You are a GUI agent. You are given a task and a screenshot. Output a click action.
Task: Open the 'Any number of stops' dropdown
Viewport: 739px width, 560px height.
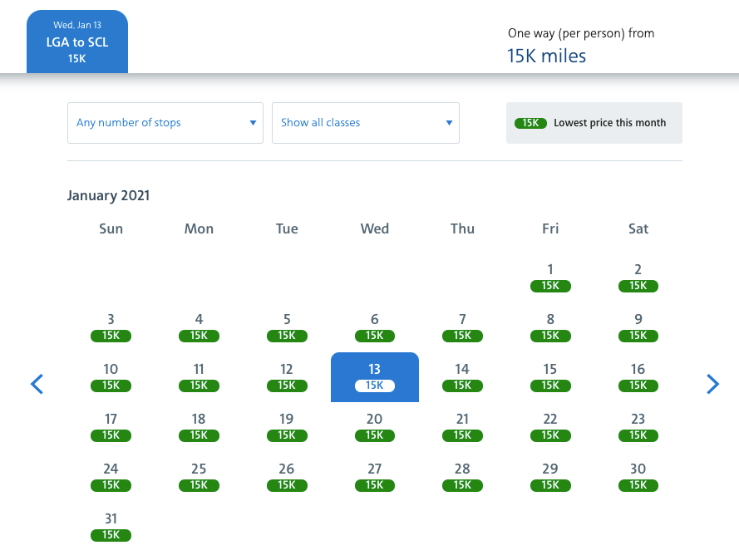pyautogui.click(x=165, y=123)
